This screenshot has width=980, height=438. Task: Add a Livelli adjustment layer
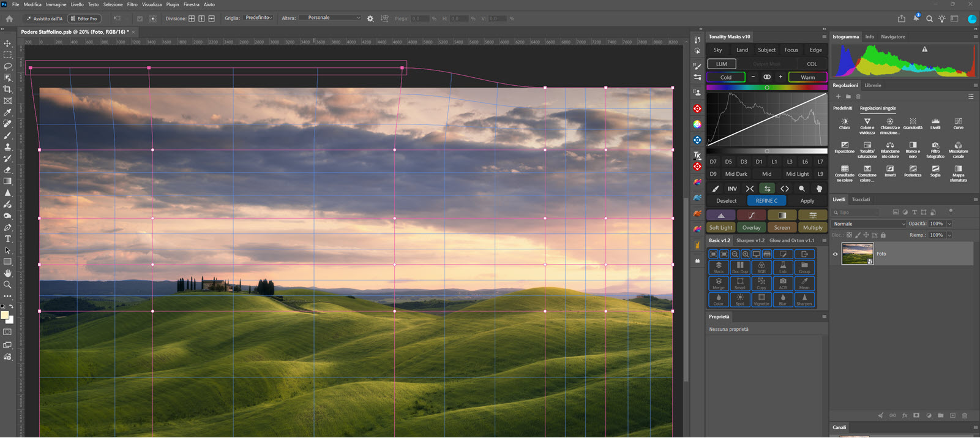pos(935,124)
